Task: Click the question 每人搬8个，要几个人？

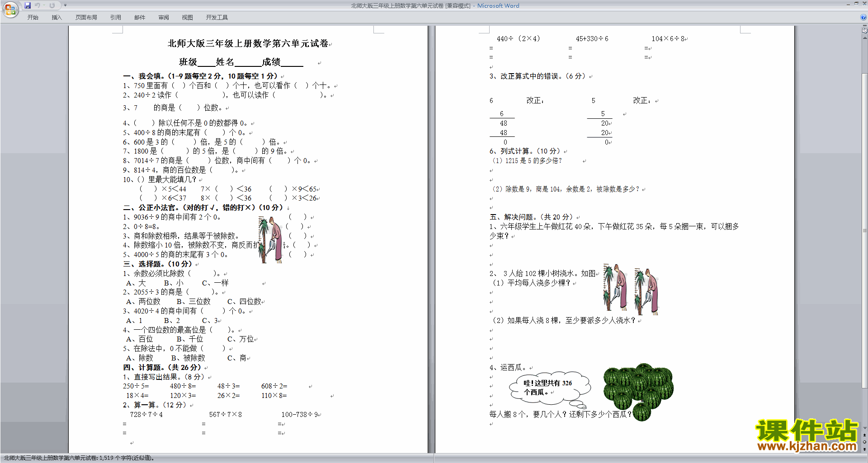Action: coord(561,414)
